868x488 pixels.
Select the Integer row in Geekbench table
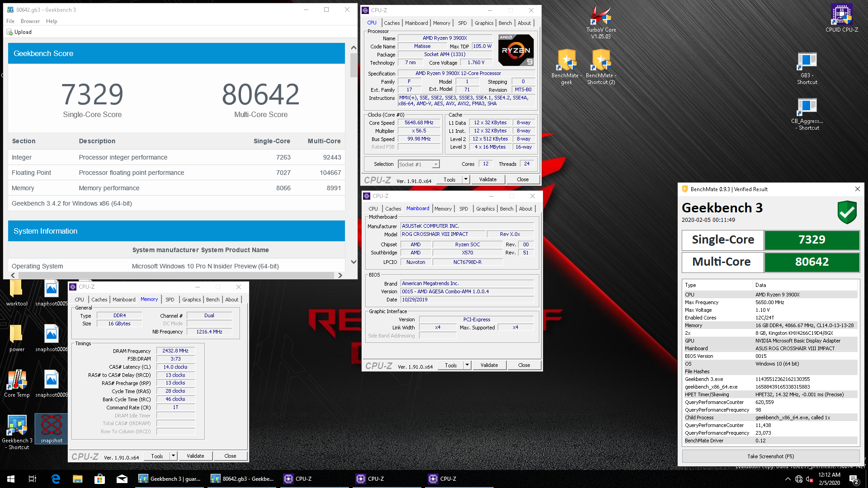click(x=176, y=157)
